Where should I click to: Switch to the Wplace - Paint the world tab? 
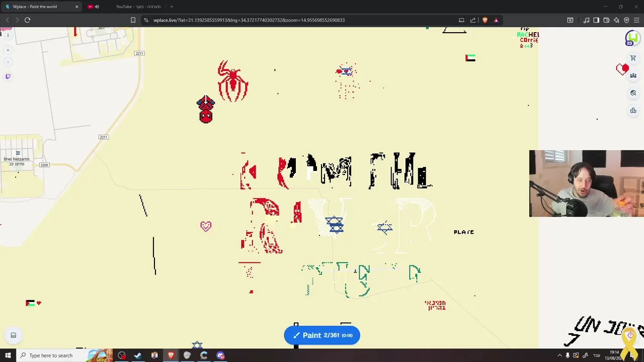coord(41,7)
